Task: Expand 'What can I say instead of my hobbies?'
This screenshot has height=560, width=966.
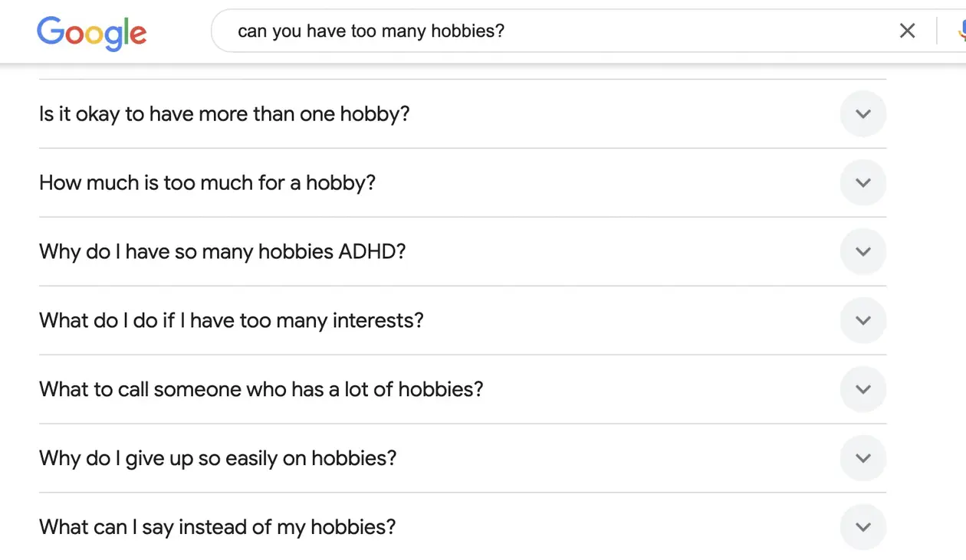Action: tap(863, 527)
